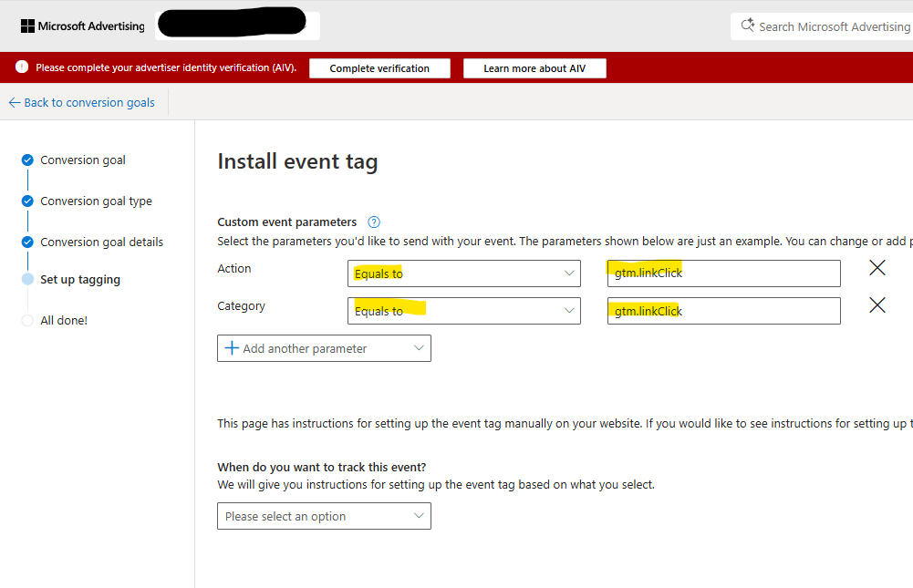The width and height of the screenshot is (913, 588).
Task: Click the All done! step circle
Action: [27, 320]
